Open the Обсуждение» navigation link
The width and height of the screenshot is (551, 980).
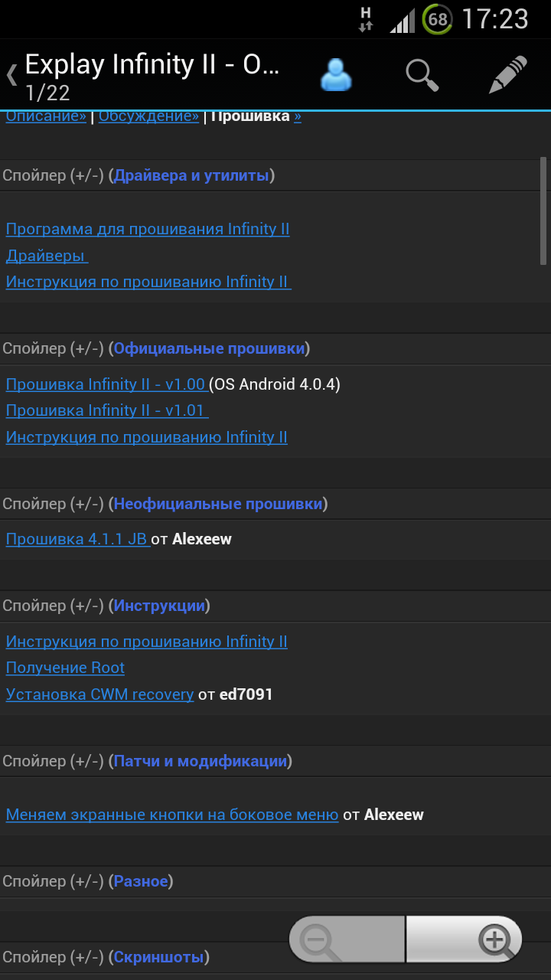(148, 116)
